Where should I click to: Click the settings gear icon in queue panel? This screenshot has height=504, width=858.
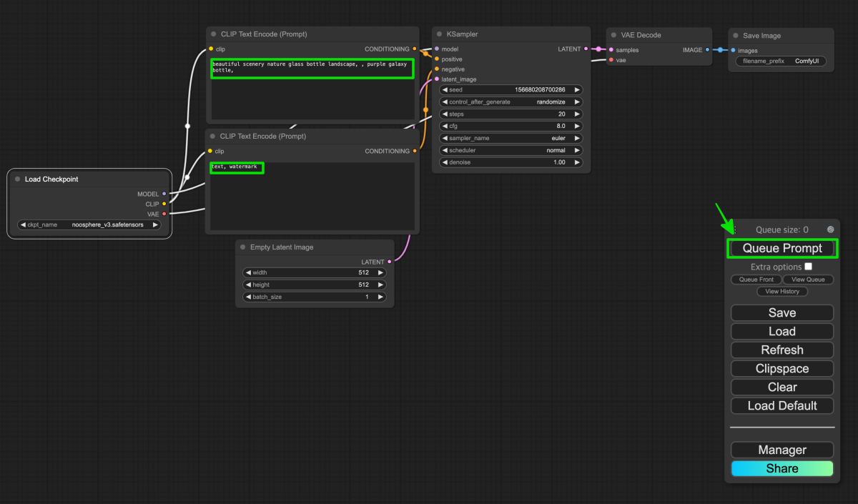point(830,229)
